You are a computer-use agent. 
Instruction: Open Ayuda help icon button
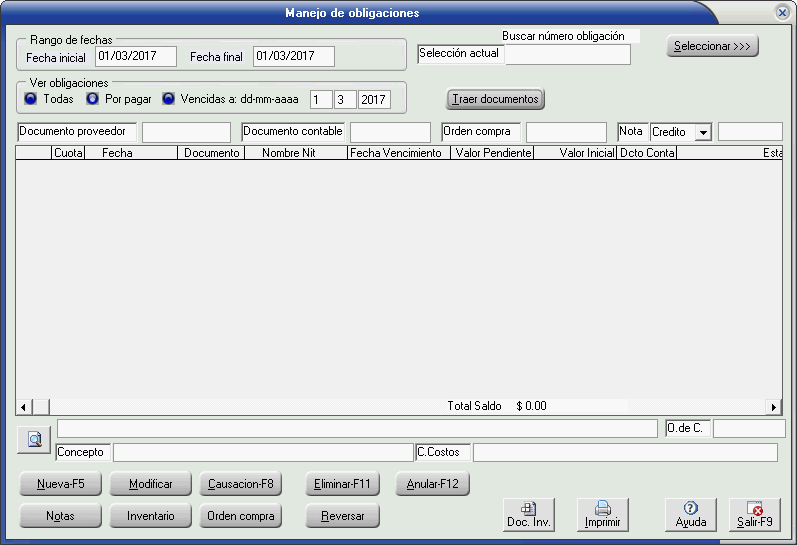691,514
